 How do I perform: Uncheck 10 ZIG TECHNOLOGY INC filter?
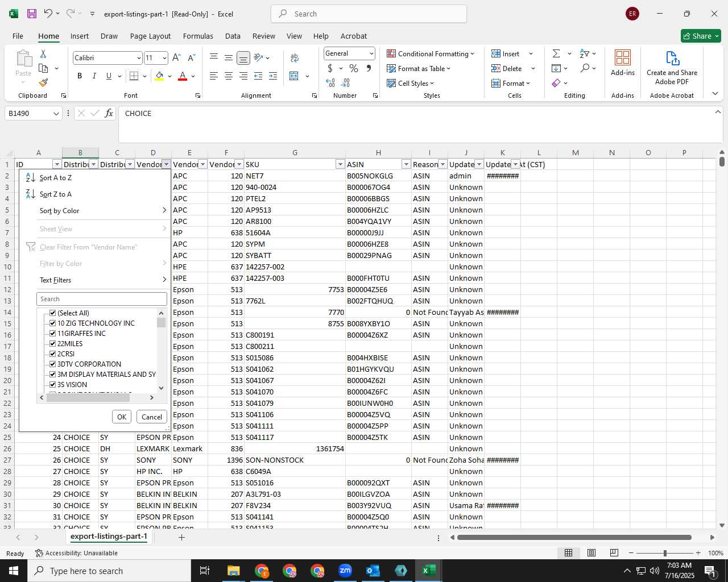pos(52,323)
